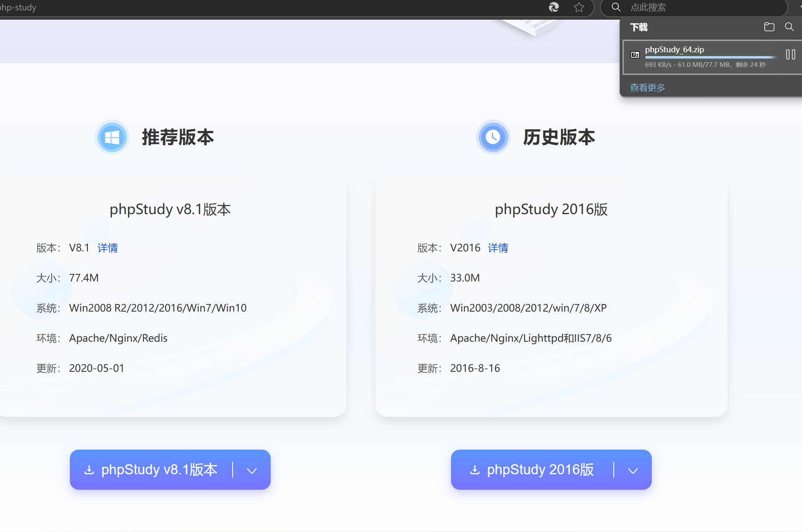Click the Win2003/2008/2012/win/7/8/XP system text
The image size is (802, 532).
click(528, 308)
